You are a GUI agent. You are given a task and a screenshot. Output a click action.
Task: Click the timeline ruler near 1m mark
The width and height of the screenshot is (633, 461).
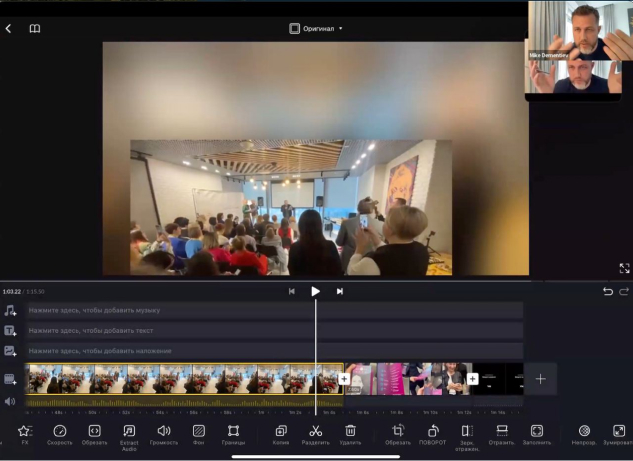click(x=261, y=412)
